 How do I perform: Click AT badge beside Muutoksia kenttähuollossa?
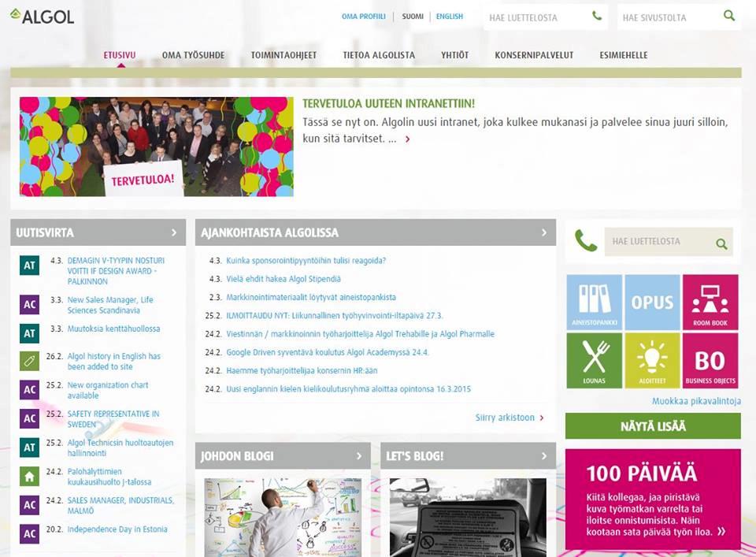(29, 333)
